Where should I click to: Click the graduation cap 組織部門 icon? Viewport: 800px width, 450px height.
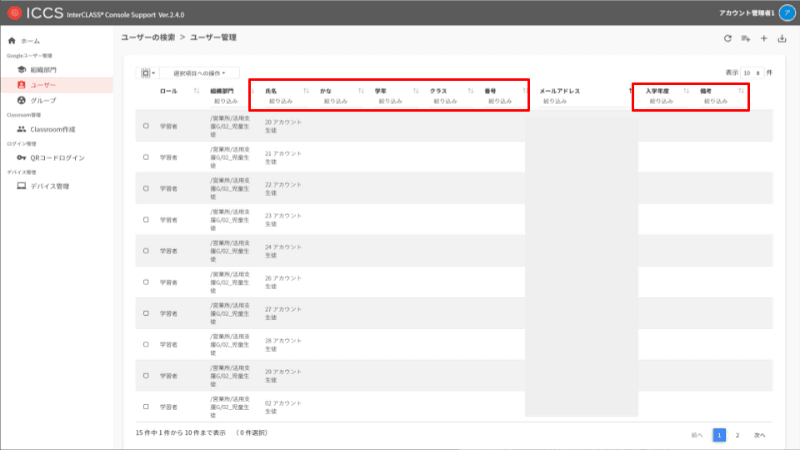point(21,69)
